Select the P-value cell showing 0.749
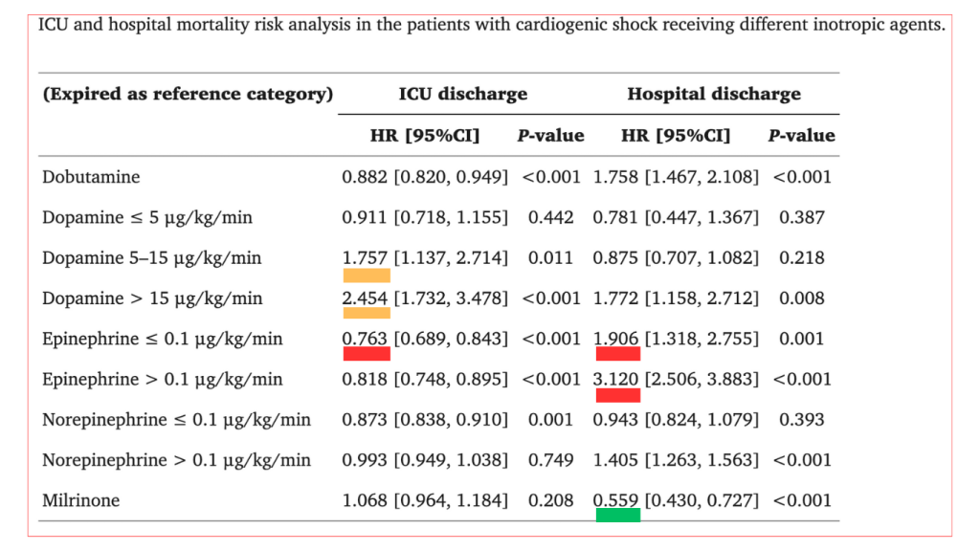Image resolution: width=980 pixels, height=551 pixels. click(550, 460)
